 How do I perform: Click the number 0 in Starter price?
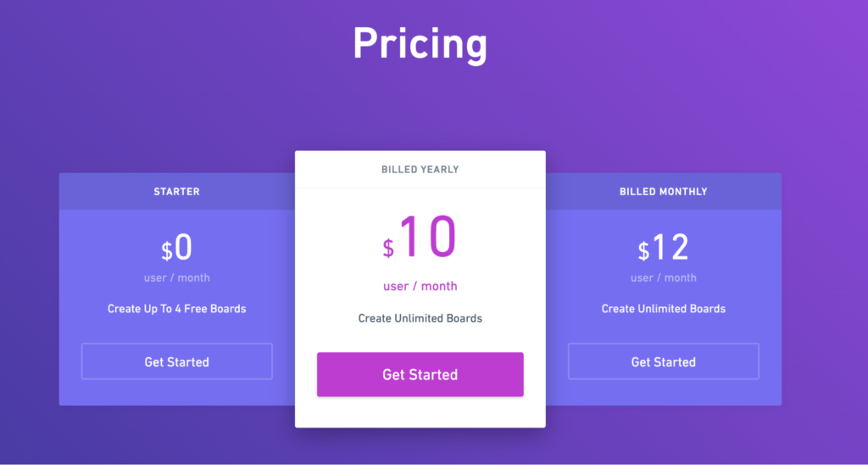184,248
